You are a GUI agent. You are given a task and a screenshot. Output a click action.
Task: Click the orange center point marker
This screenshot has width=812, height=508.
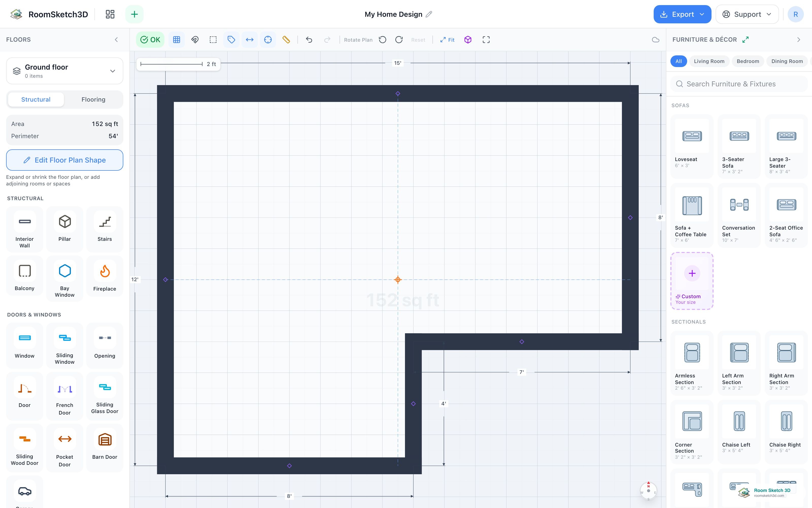tap(398, 280)
